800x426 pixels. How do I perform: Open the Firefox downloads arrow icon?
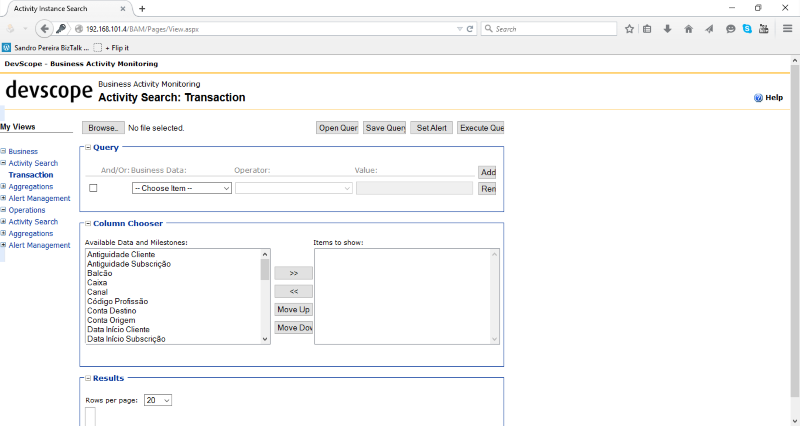click(x=668, y=29)
